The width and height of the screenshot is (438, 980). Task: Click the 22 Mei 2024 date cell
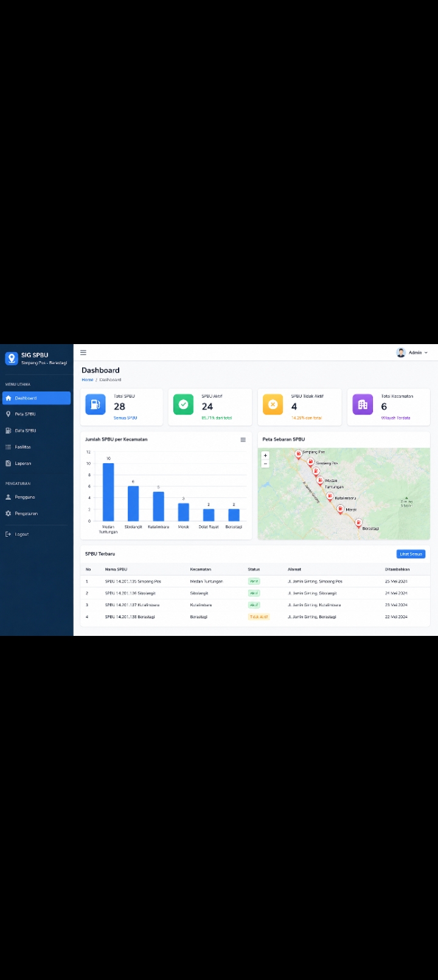click(396, 616)
